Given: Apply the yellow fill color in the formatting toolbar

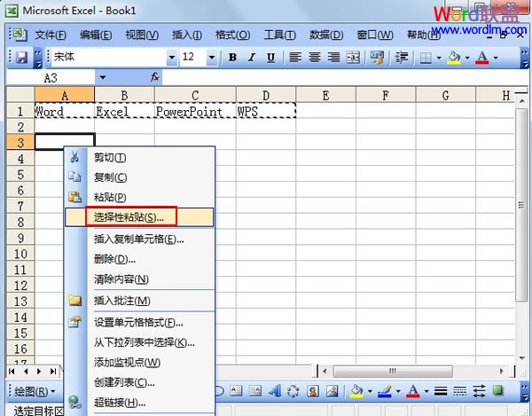Looking at the screenshot, I should click(x=454, y=58).
